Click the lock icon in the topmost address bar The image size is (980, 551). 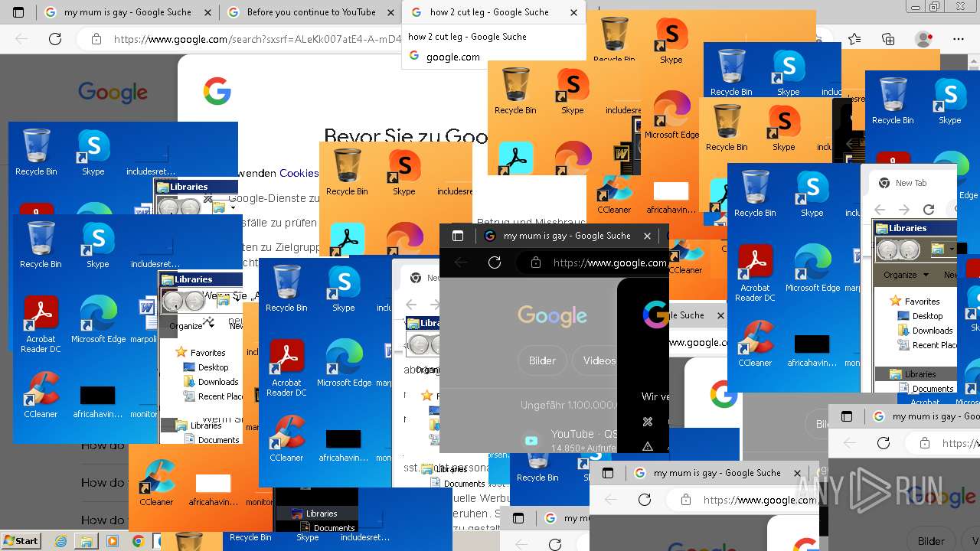click(96, 39)
